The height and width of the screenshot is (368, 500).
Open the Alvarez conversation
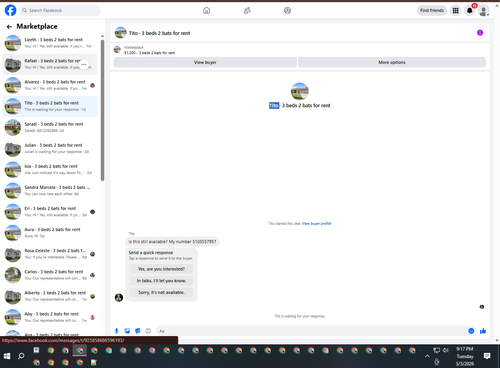pos(50,85)
